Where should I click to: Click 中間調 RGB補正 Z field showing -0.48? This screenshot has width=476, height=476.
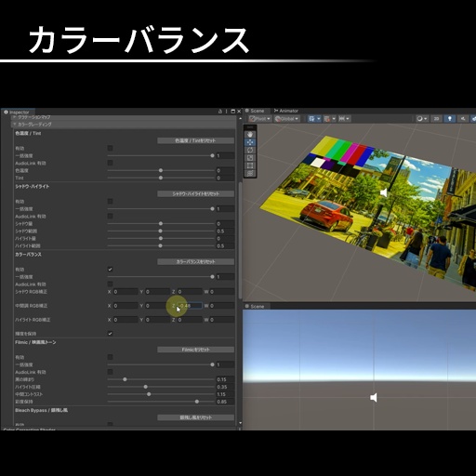click(190, 306)
